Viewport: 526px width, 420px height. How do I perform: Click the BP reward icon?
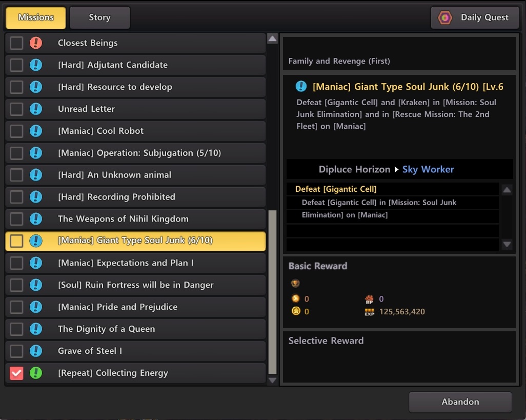(369, 299)
